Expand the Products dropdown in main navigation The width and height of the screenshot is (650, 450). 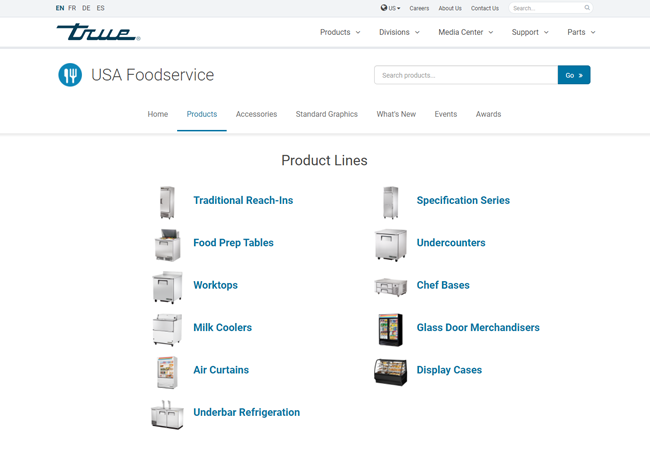[x=340, y=32]
